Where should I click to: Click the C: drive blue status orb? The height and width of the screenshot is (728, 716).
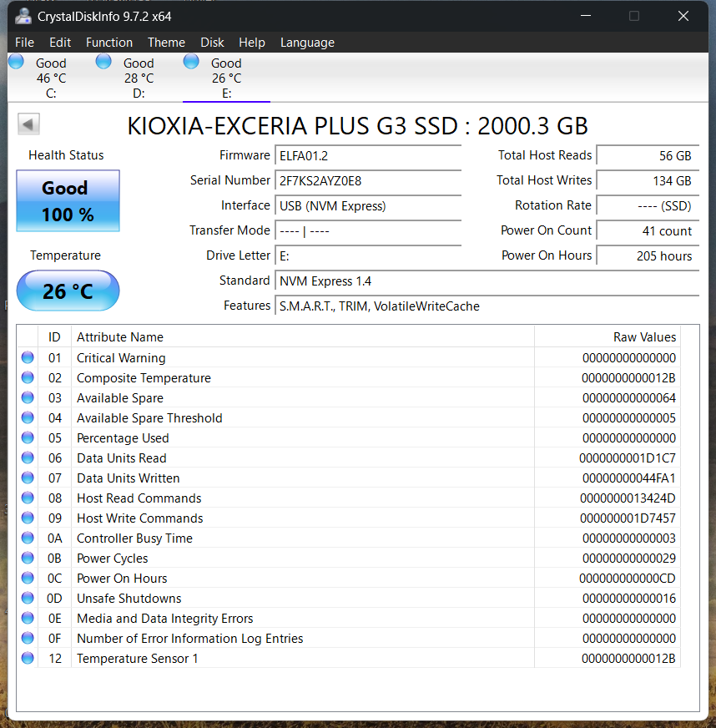click(x=16, y=61)
